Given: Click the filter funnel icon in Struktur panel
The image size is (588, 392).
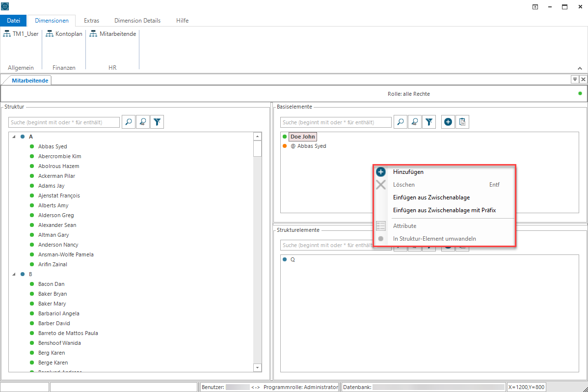Looking at the screenshot, I should [157, 122].
